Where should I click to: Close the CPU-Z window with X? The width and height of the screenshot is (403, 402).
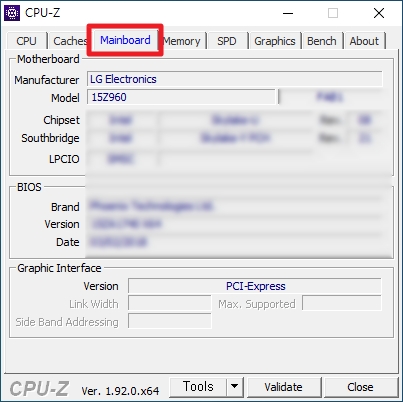379,13
